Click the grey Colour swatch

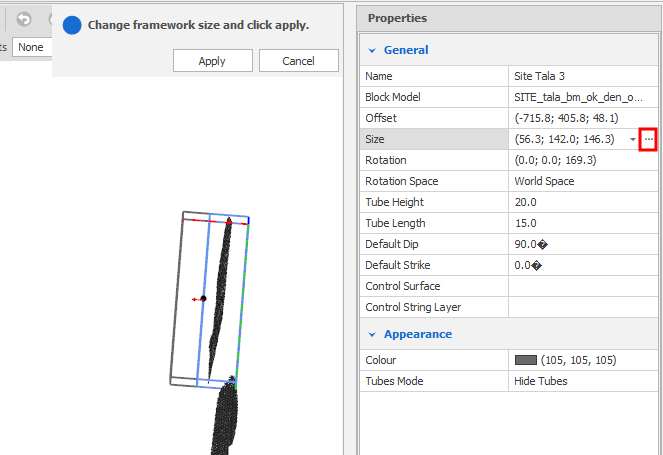click(526, 360)
